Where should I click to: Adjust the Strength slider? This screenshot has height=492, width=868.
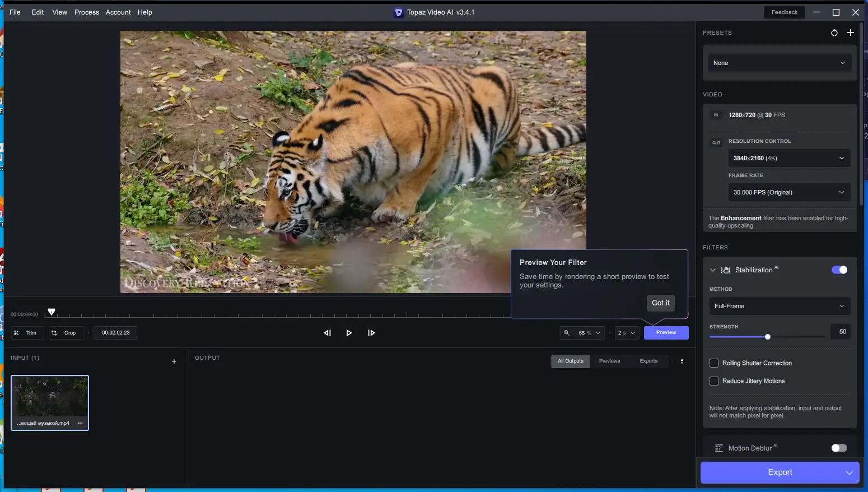768,337
